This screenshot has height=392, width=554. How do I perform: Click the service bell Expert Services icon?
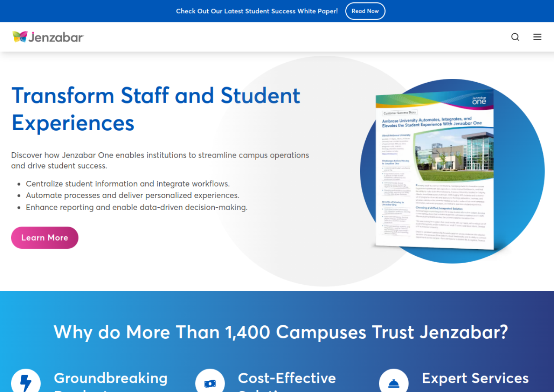(394, 381)
